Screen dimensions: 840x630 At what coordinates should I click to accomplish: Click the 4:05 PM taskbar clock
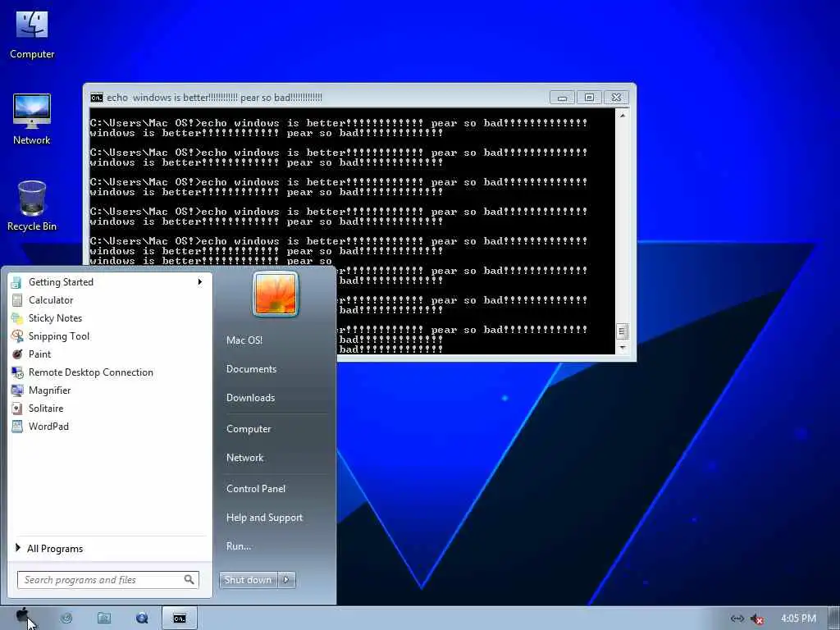pyautogui.click(x=798, y=619)
